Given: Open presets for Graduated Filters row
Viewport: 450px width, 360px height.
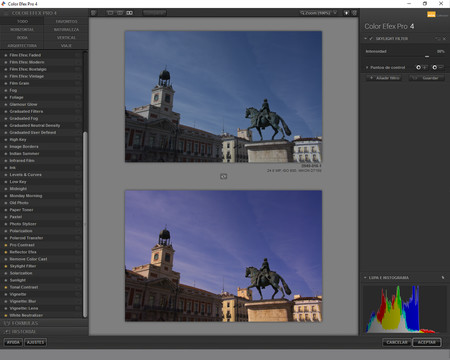Looking at the screenshot, I should pyautogui.click(x=78, y=111).
